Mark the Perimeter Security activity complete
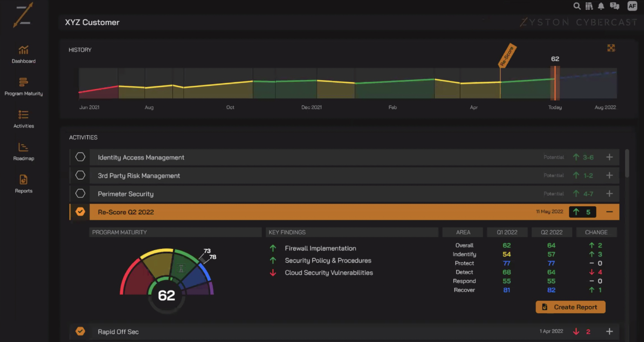Viewport: 644px width, 342px height. point(80,193)
